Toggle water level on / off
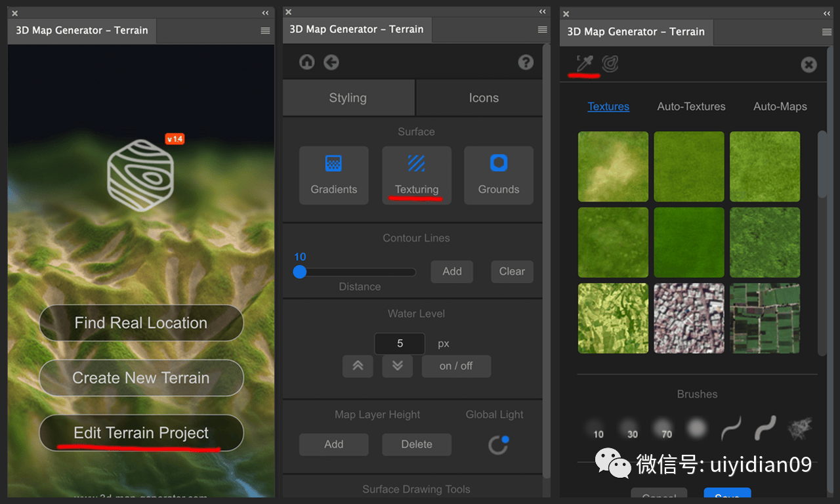 [x=456, y=366]
